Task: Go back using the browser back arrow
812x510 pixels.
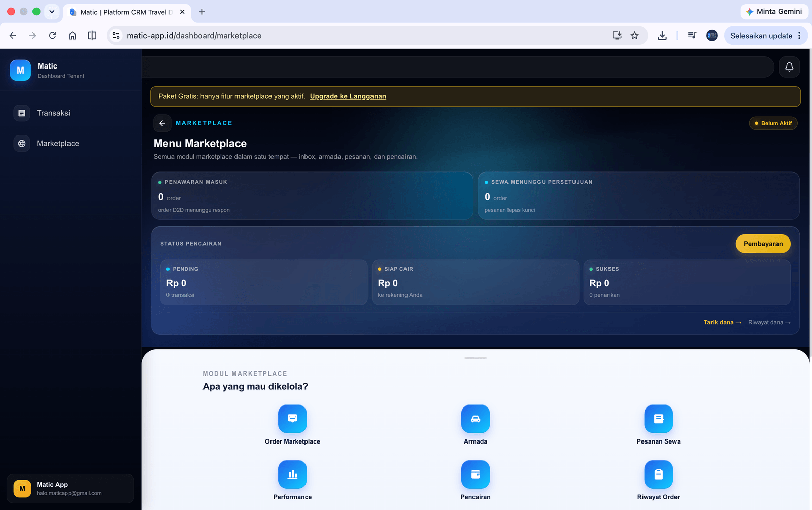Action: [13, 36]
